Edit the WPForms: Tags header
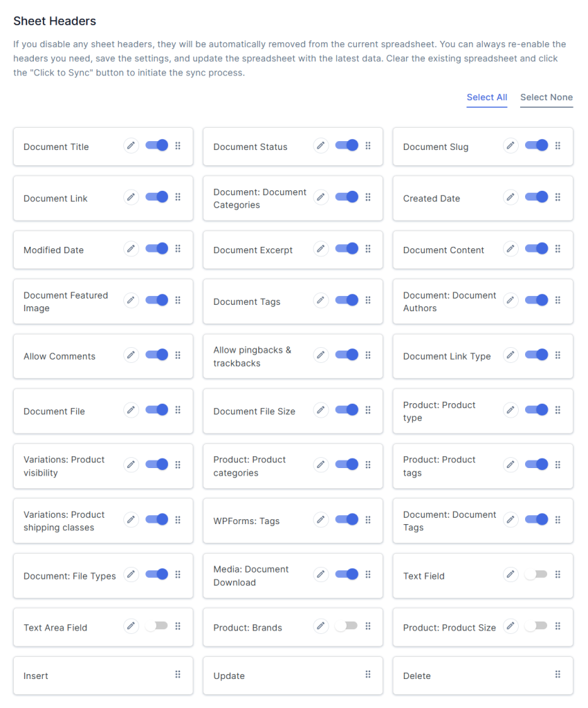This screenshot has width=588, height=708. point(321,520)
